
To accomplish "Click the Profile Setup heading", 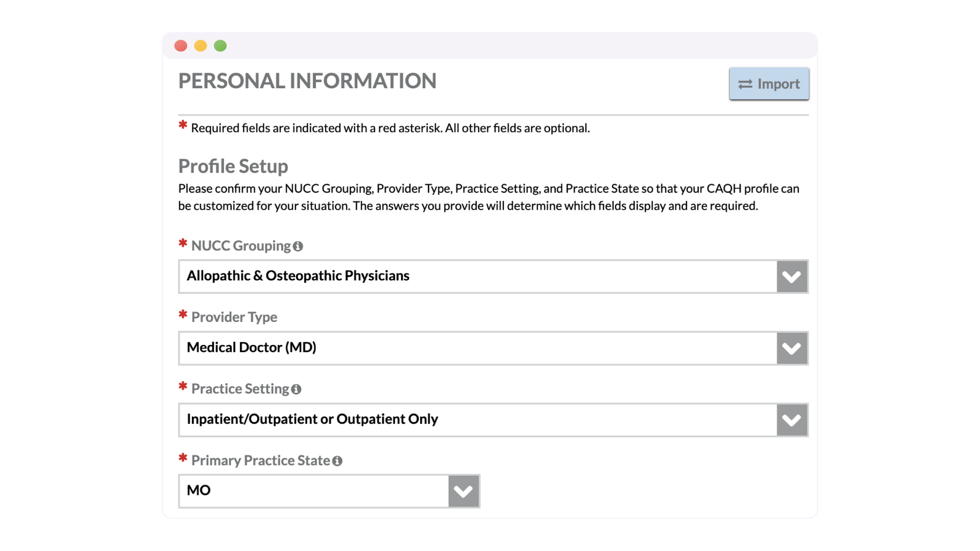I will pyautogui.click(x=233, y=166).
